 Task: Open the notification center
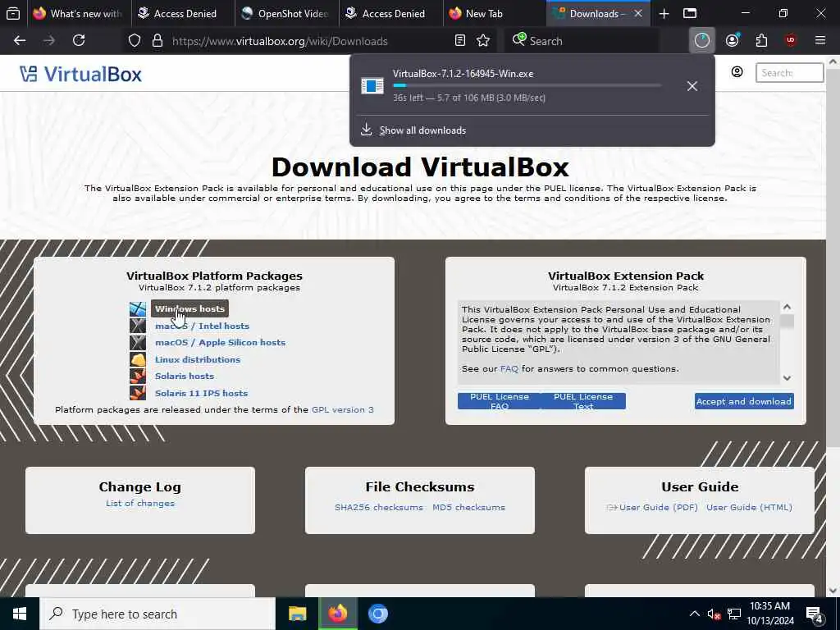tap(815, 614)
